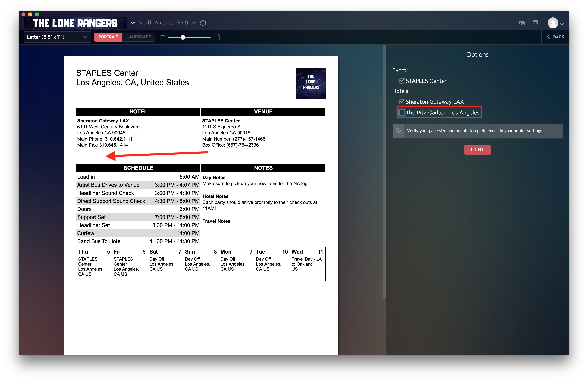Click the 'Day Notes' heading

point(214,177)
